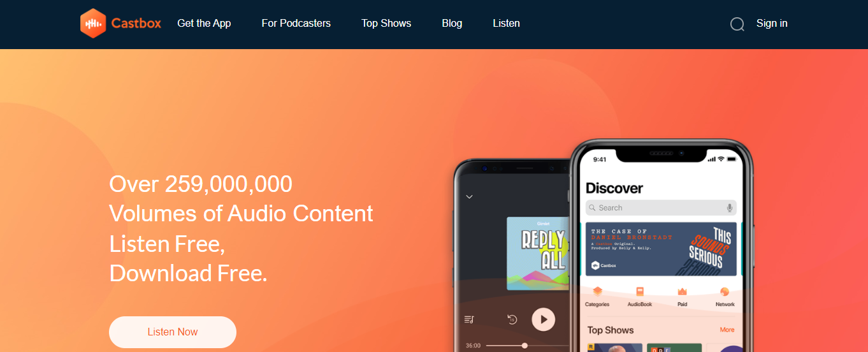Image resolution: width=868 pixels, height=352 pixels.
Task: Open the Categories icon on phone
Action: click(x=597, y=291)
